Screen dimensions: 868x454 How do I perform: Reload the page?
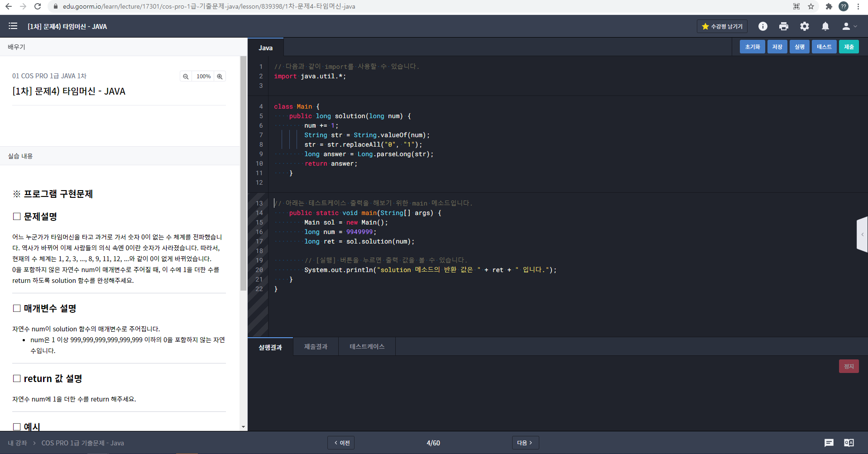[x=38, y=6]
